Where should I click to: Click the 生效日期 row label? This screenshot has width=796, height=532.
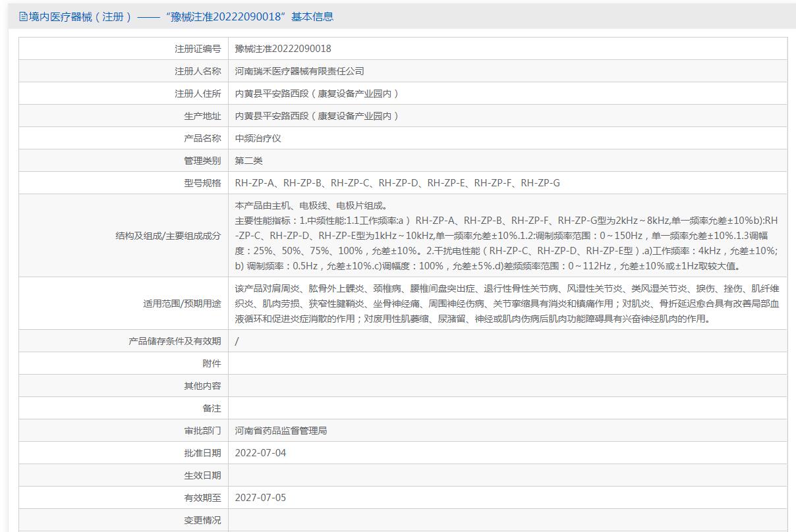202,475
